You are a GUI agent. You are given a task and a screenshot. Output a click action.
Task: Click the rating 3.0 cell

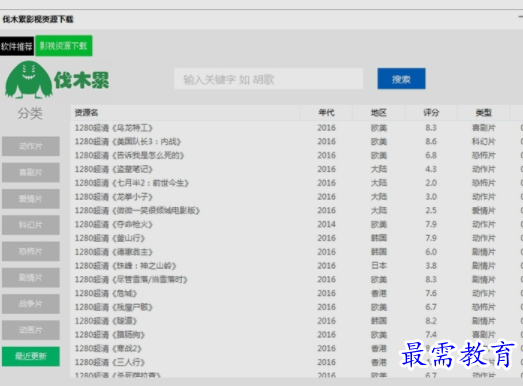pos(431,197)
